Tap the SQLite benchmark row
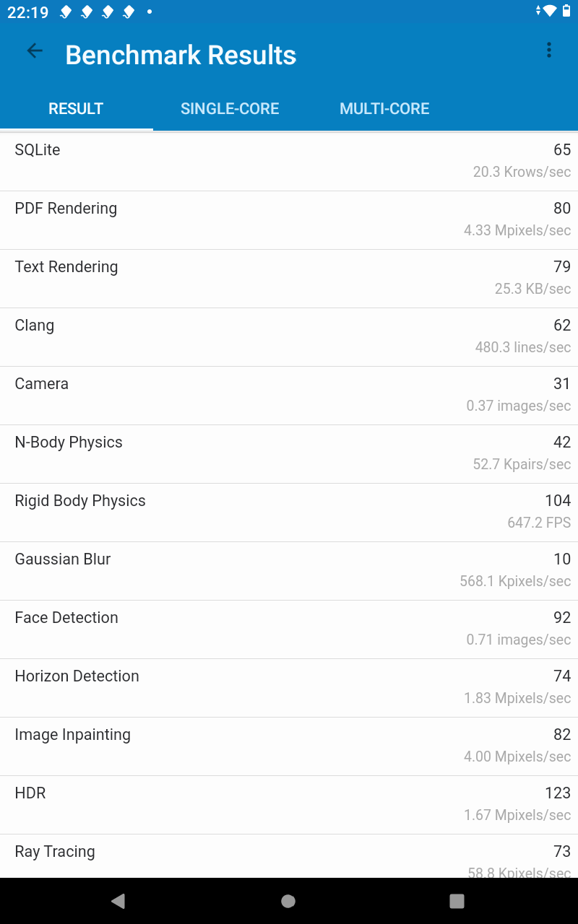This screenshot has width=578, height=924. click(x=289, y=161)
